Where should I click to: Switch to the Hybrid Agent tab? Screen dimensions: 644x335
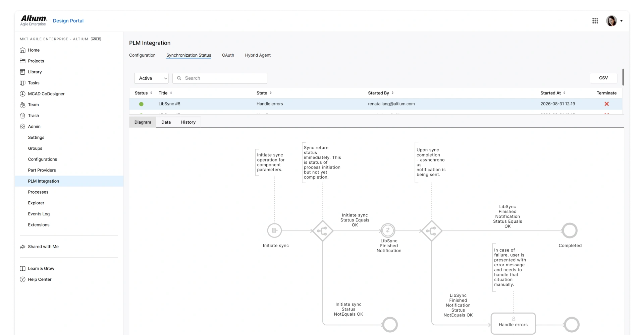tap(258, 55)
